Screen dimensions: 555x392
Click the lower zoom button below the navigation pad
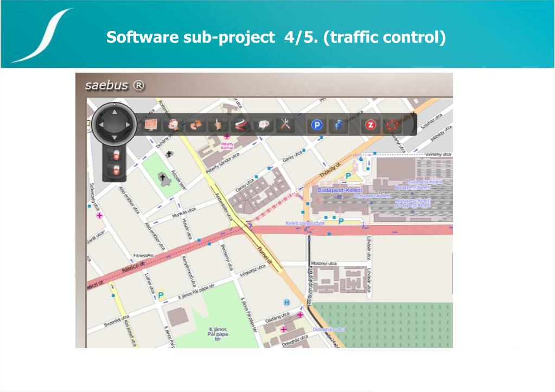116,171
